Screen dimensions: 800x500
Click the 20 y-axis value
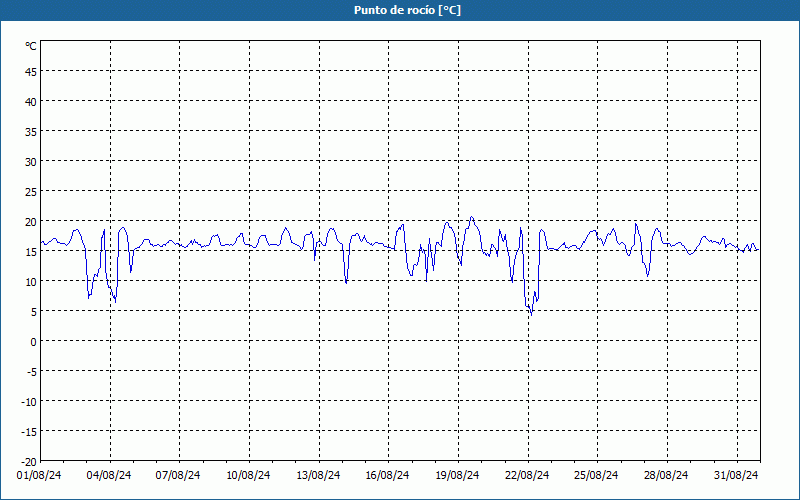pos(31,222)
